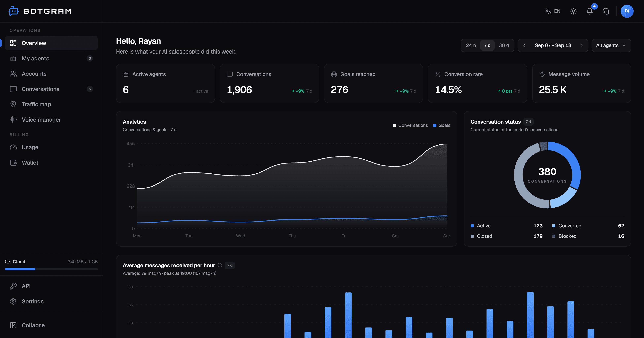Click the Conversations chat icon in sidebar
The image size is (644, 338).
coord(13,89)
